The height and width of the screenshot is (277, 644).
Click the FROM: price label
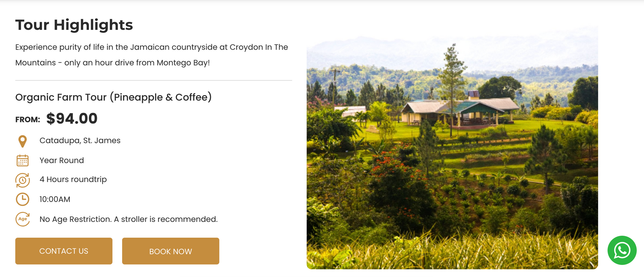point(28,120)
